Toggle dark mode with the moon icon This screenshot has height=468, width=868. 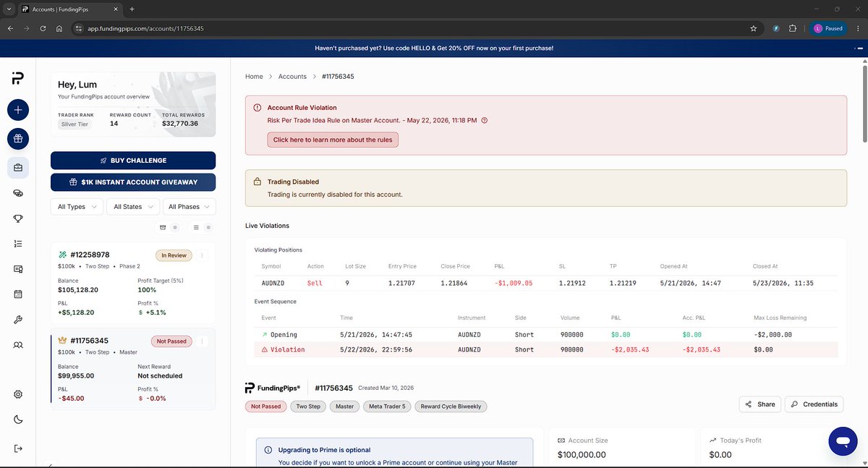tap(18, 420)
